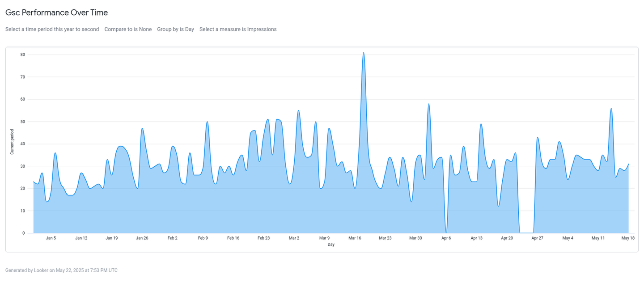Click the peak near 58 after Mar 30
644x283 pixels.
429,104
